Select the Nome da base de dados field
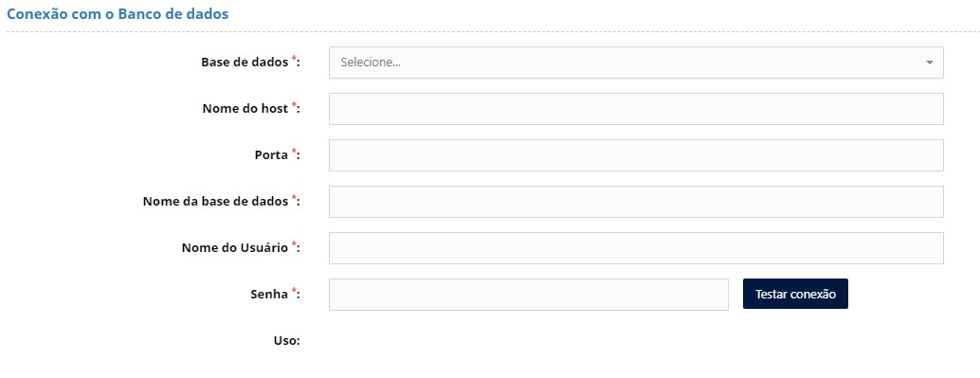The image size is (980, 378). [x=636, y=202]
